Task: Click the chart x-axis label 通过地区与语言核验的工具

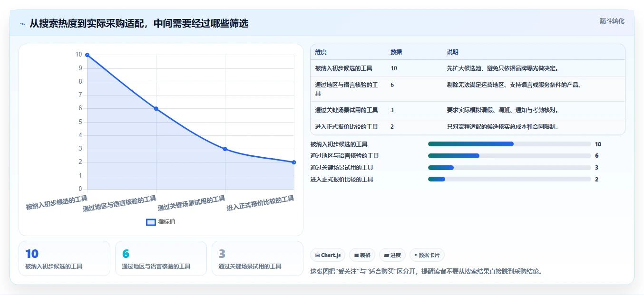Action: pyautogui.click(x=119, y=203)
